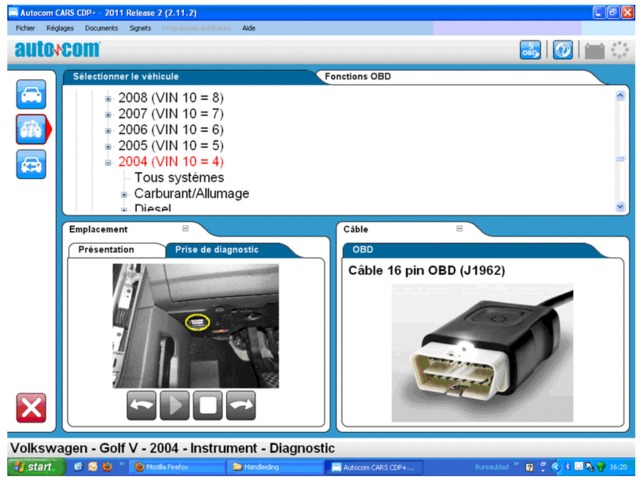Click Internet Explorer quick launch icon
This screenshot has width=640, height=480.
78,467
